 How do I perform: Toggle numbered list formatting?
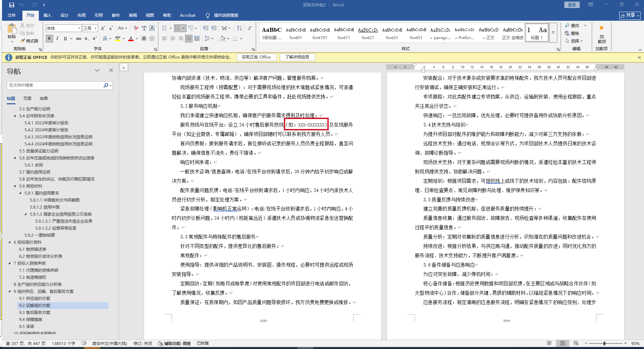click(178, 28)
